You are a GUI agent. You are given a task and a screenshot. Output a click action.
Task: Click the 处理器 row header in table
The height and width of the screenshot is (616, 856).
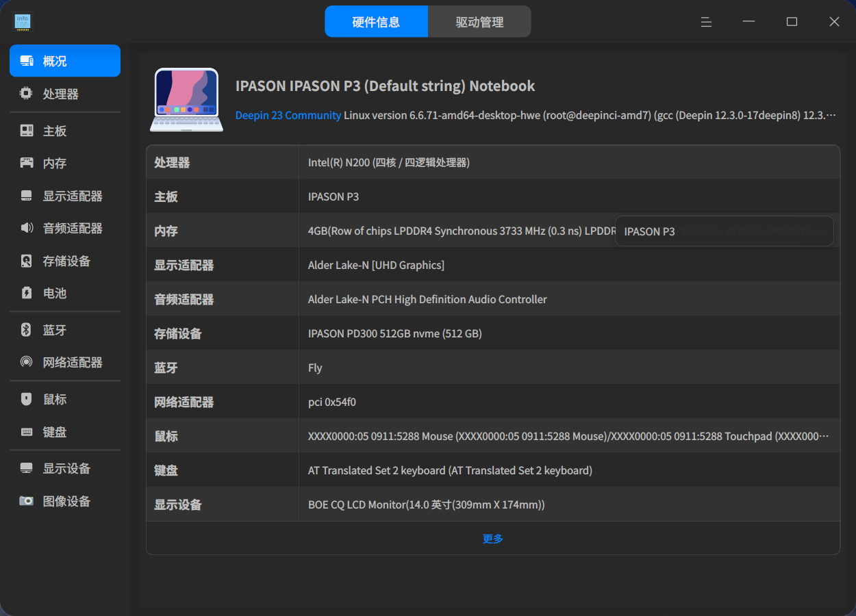tap(172, 162)
